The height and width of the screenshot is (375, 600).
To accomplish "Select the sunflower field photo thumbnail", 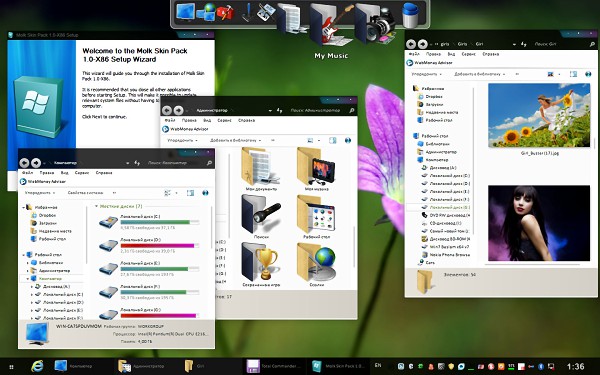I will (x=539, y=115).
